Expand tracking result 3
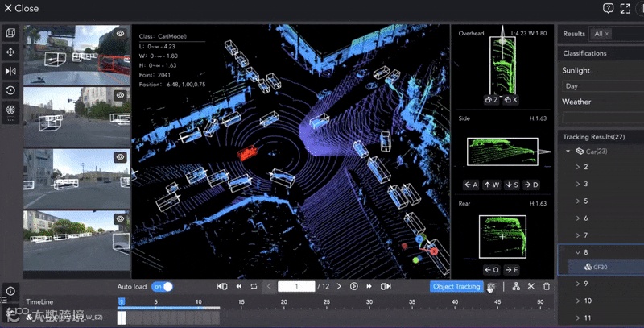Screen dimensions: 644x328 578,184
